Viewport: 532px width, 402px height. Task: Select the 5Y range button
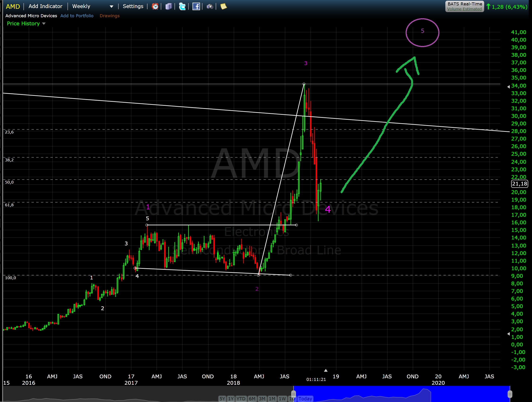tap(222, 399)
